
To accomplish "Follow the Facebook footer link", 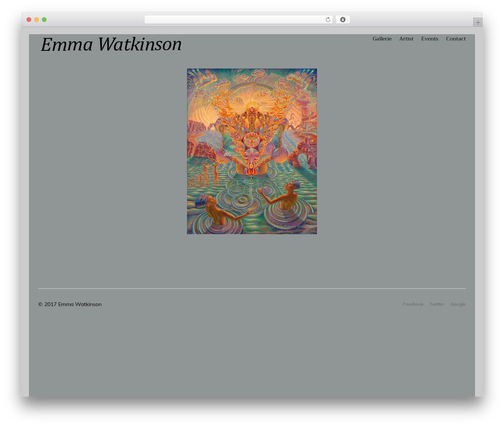I will point(413,304).
